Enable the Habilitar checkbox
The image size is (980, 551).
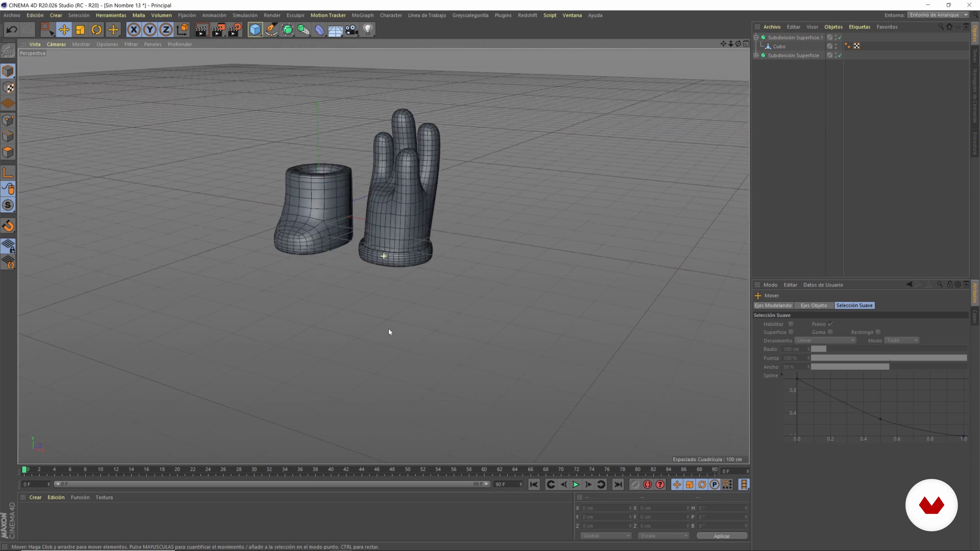point(791,324)
